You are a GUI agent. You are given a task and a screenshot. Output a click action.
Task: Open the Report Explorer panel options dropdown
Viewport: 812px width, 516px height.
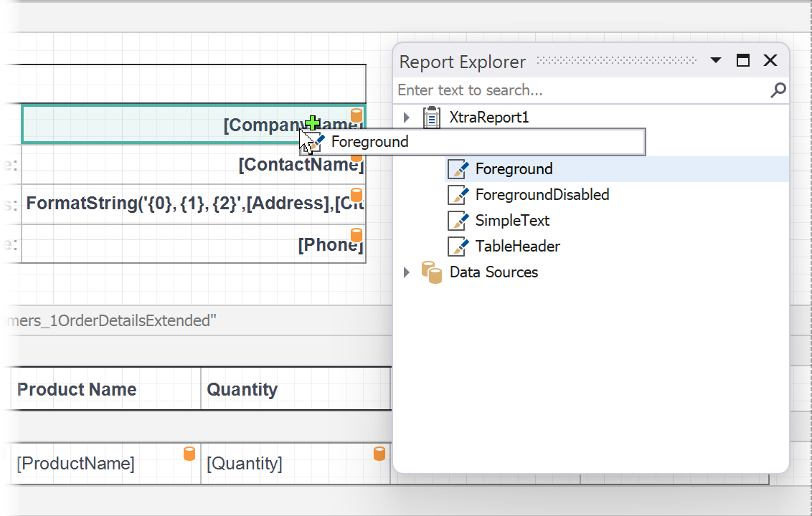coord(715,61)
